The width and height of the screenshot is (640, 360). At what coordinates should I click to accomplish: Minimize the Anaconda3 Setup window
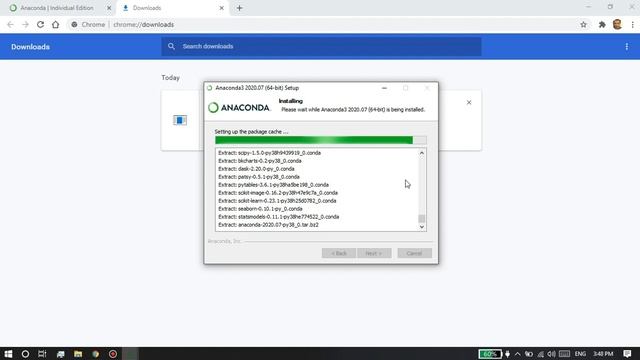[384, 88]
